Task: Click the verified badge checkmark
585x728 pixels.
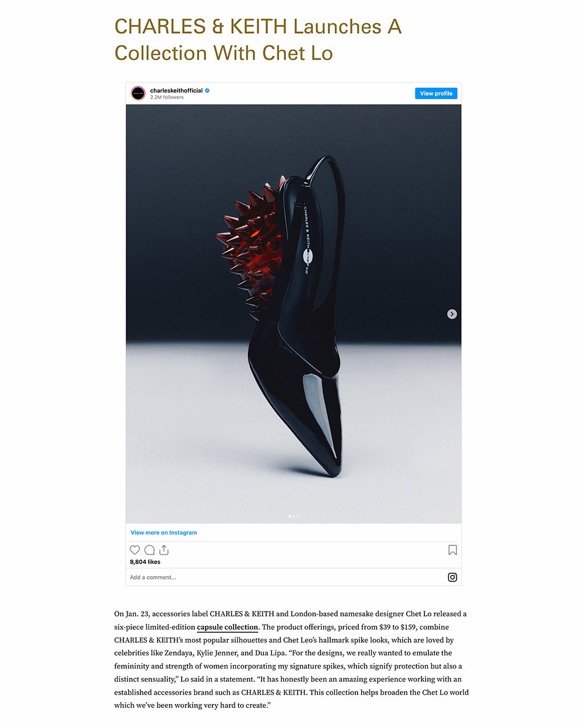Action: 207,90
